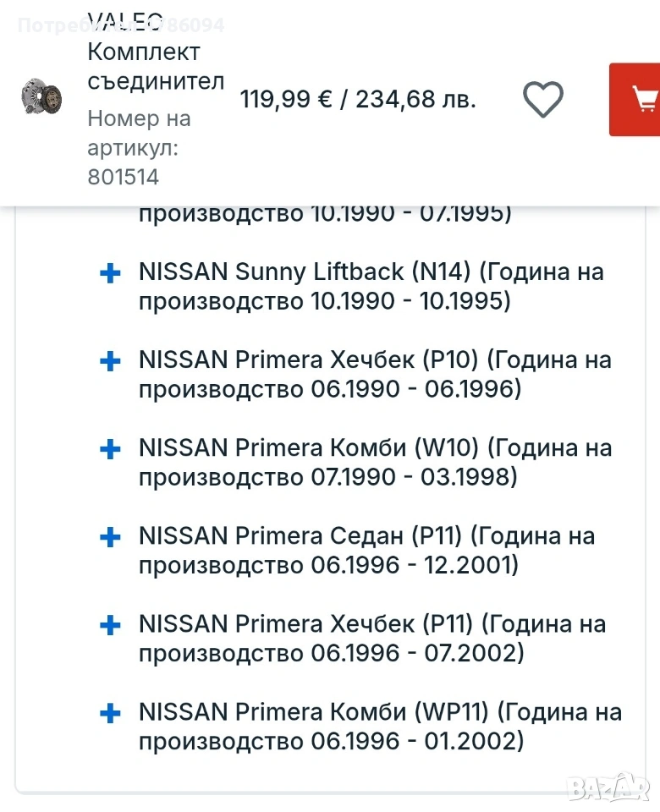Click the 119,99 € price text
660x812 pixels.
286,100
